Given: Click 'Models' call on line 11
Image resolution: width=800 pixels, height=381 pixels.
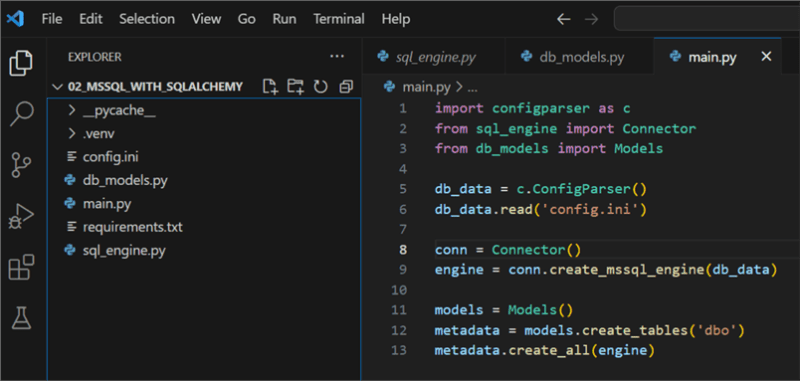Looking at the screenshot, I should coord(533,310).
